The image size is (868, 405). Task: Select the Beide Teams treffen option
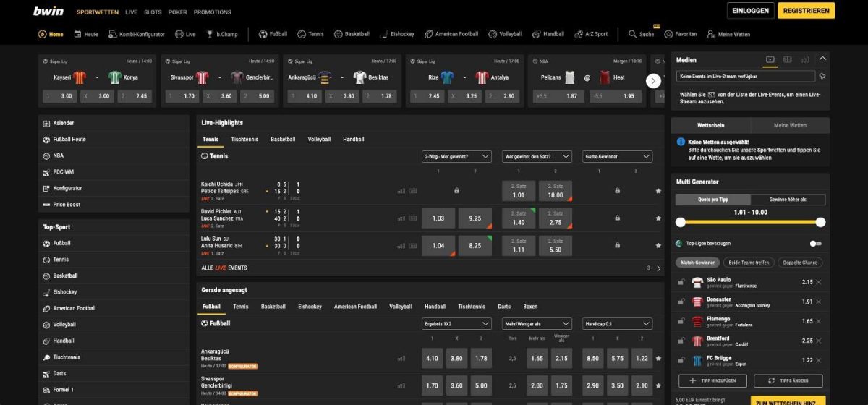(748, 263)
